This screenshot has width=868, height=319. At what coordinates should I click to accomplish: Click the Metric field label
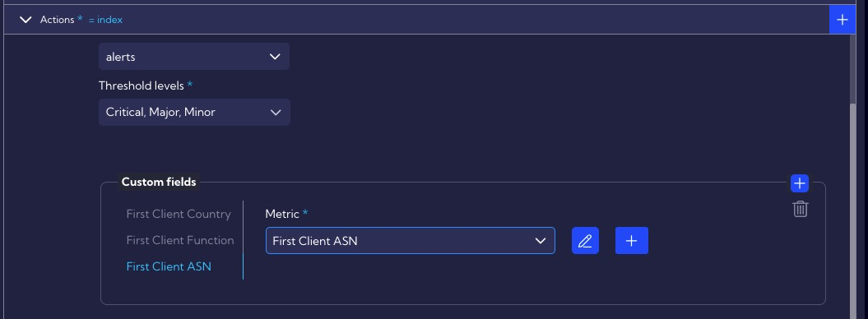pyautogui.click(x=282, y=214)
